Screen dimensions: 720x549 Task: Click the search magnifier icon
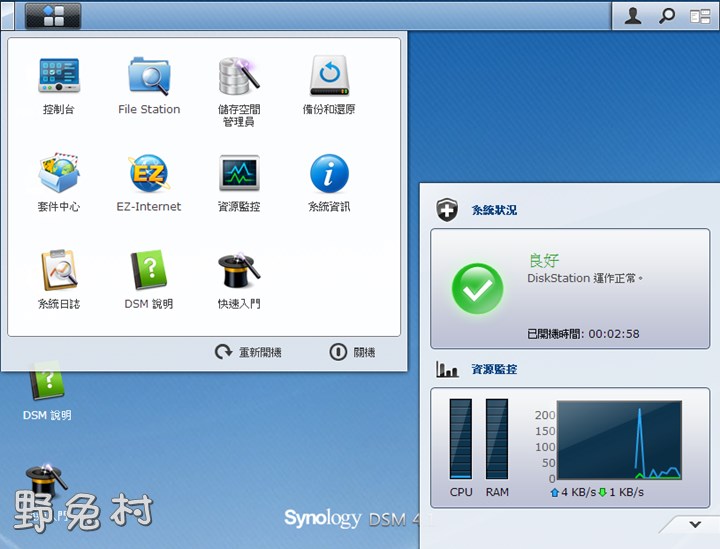coord(667,16)
